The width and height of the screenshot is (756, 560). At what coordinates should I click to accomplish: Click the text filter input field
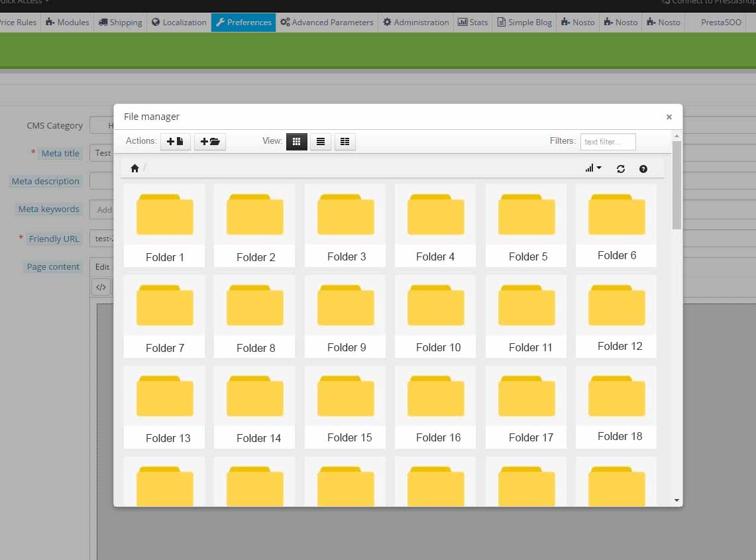608,141
